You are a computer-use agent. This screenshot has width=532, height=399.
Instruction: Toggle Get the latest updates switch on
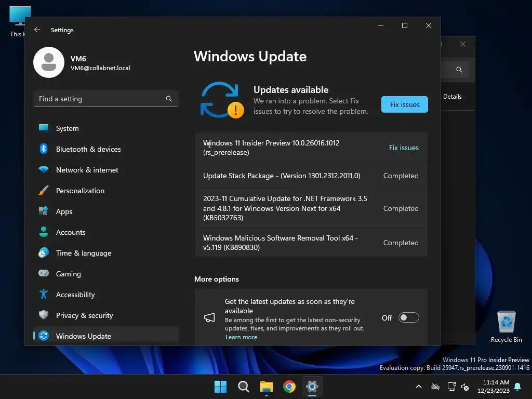408,317
